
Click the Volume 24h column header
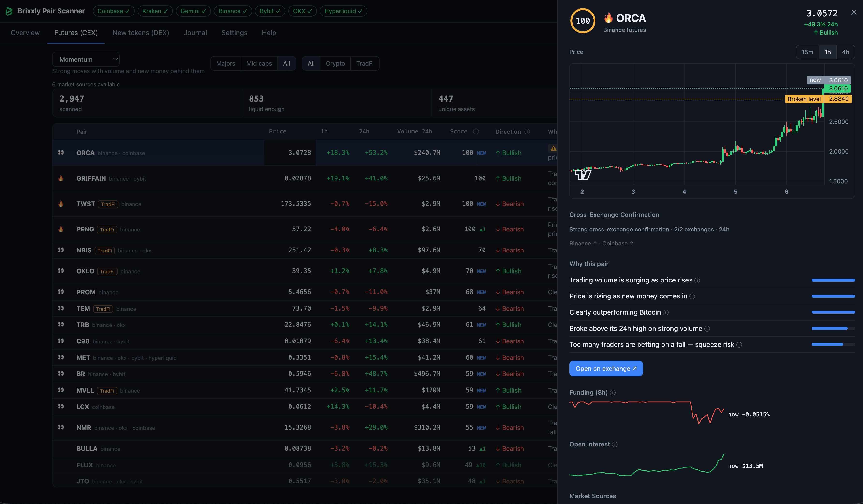click(414, 132)
